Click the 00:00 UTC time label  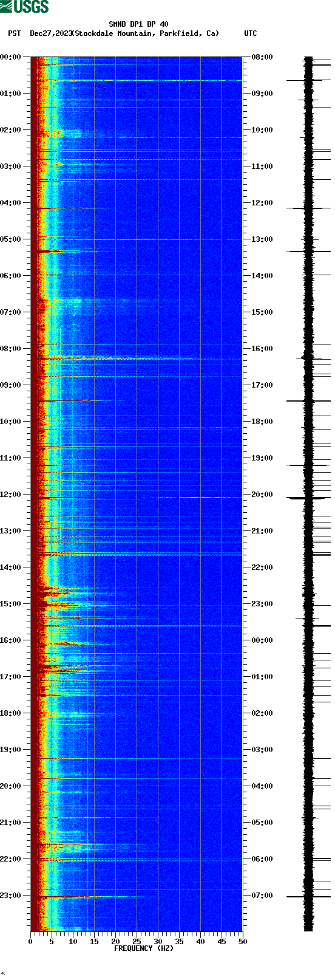(262, 640)
